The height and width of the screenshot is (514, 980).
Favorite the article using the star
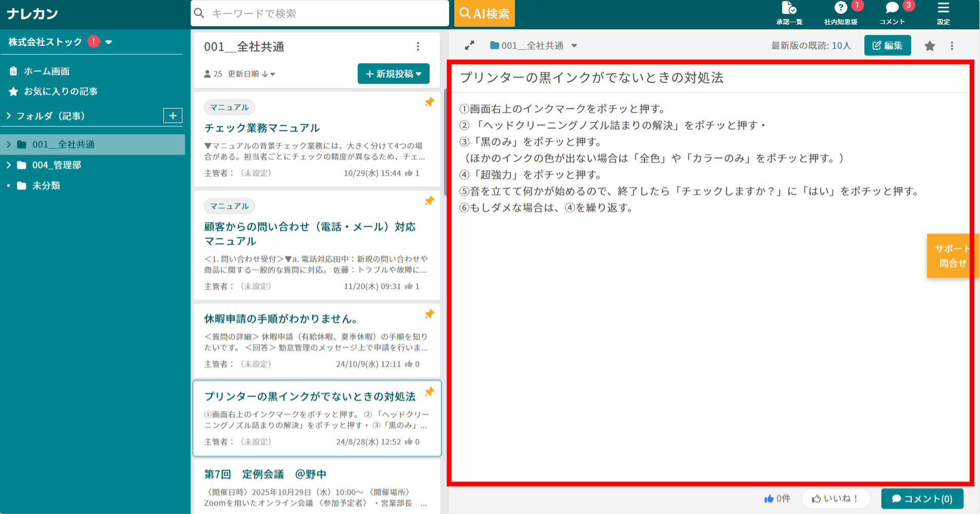tap(929, 45)
